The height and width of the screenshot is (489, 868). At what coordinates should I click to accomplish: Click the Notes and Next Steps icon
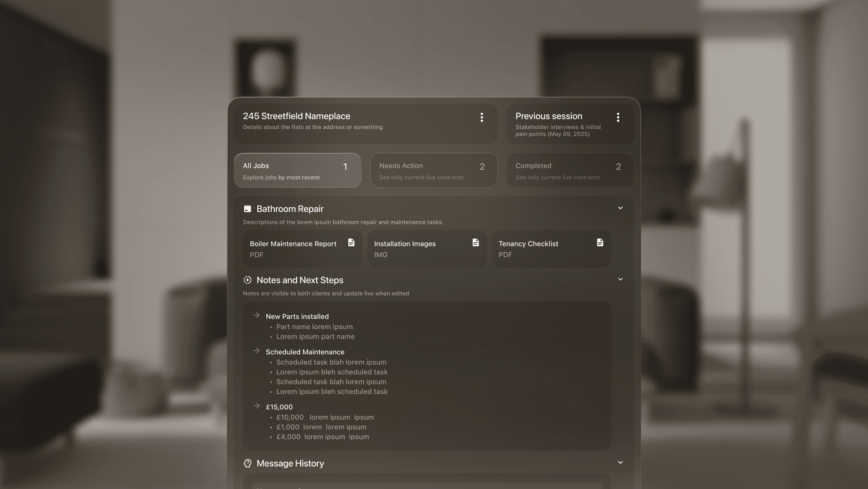(248, 280)
